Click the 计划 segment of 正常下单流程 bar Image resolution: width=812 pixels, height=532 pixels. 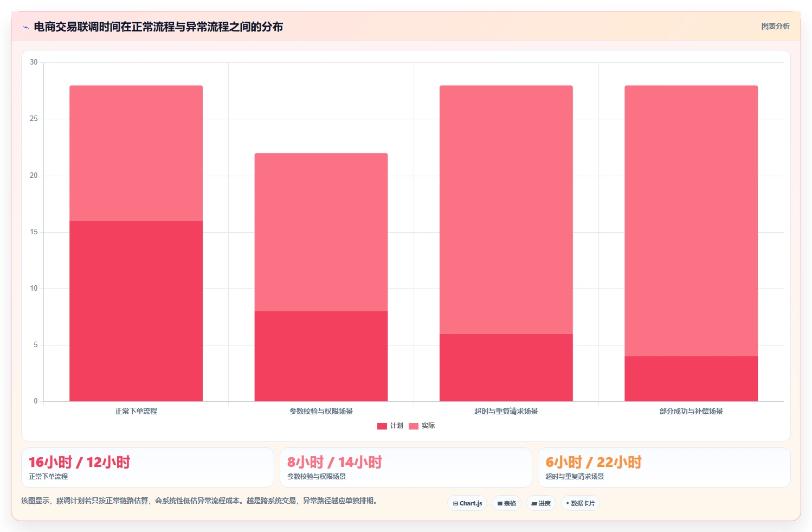pos(136,311)
